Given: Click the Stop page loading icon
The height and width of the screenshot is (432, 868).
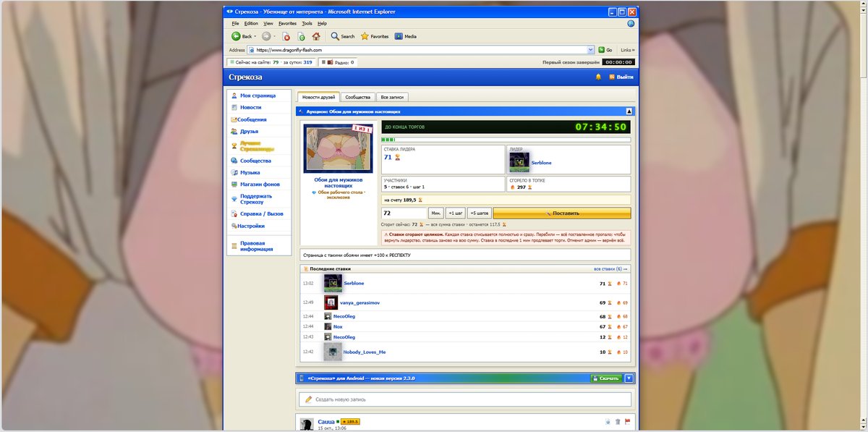Looking at the screenshot, I should pos(286,36).
